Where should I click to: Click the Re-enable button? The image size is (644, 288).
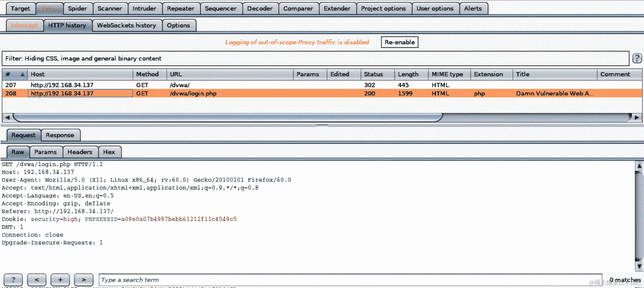coord(400,42)
